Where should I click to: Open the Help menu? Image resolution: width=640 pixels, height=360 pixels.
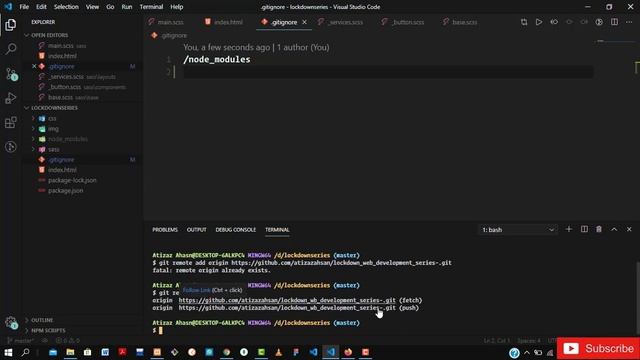click(x=176, y=7)
